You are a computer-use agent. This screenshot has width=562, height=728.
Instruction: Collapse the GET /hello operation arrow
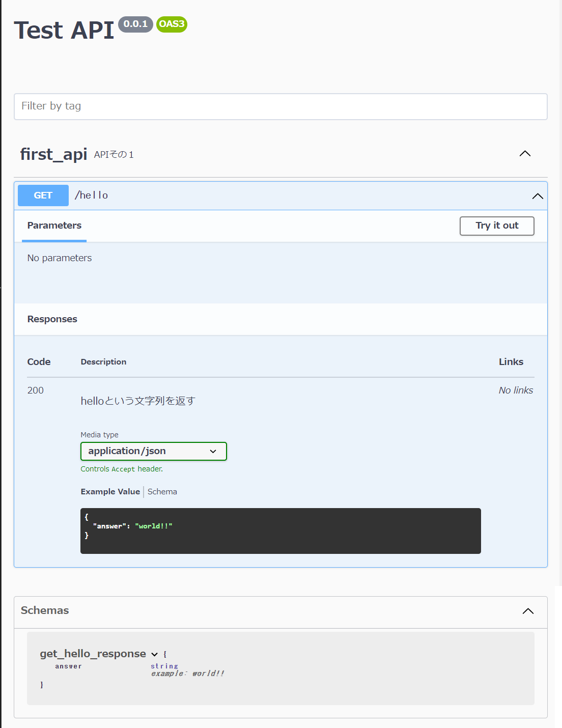[x=538, y=196]
